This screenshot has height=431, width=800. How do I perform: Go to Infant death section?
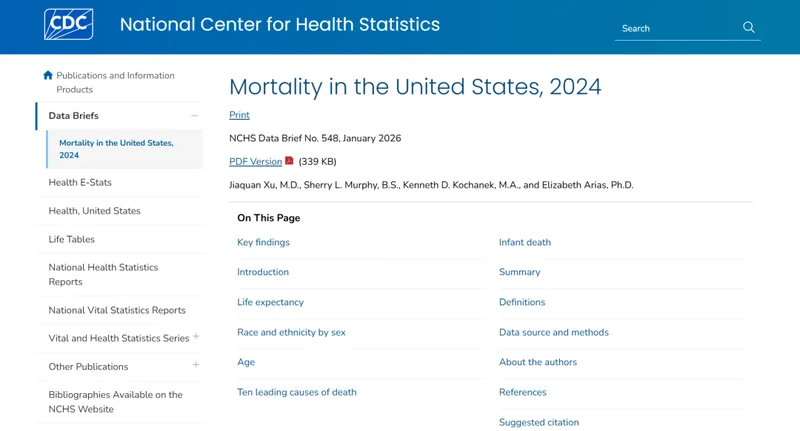525,242
